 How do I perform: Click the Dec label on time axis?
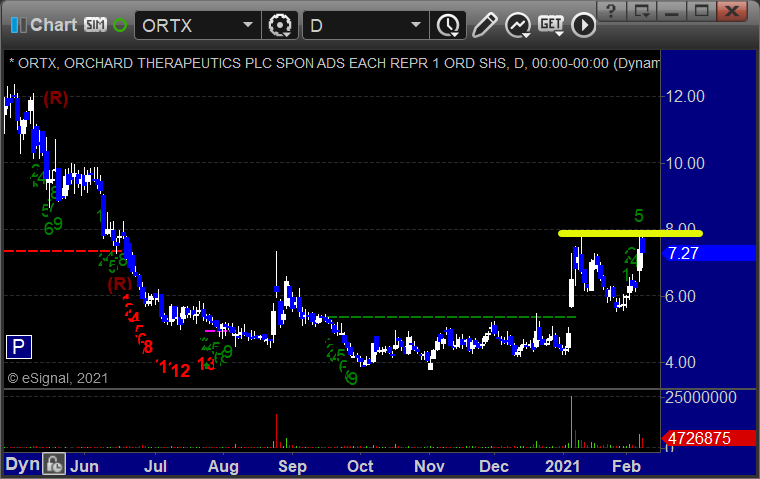[x=494, y=466]
